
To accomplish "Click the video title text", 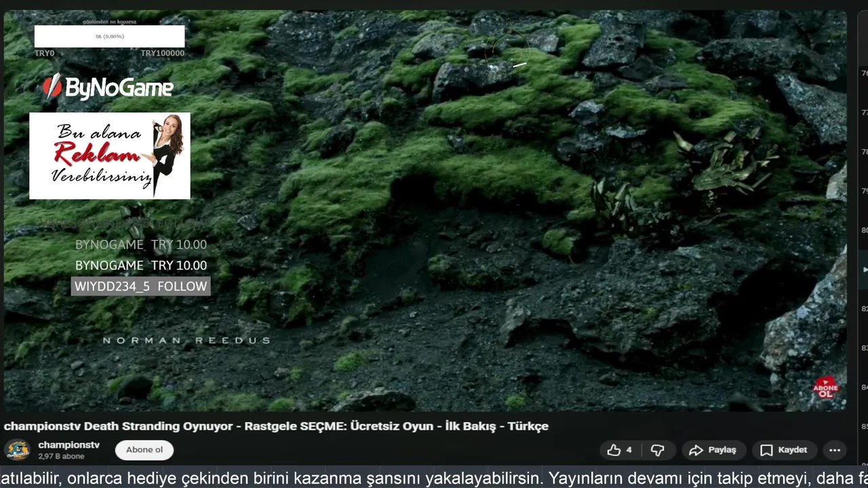I will point(276,426).
